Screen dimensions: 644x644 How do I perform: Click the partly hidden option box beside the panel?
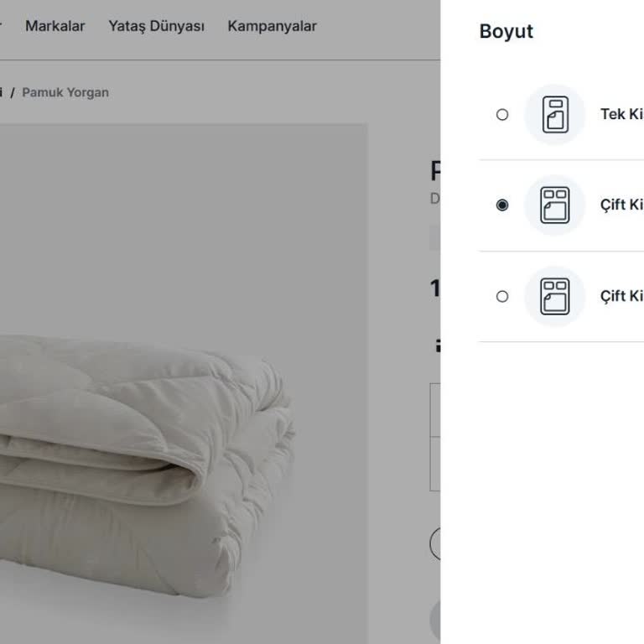pos(435,411)
